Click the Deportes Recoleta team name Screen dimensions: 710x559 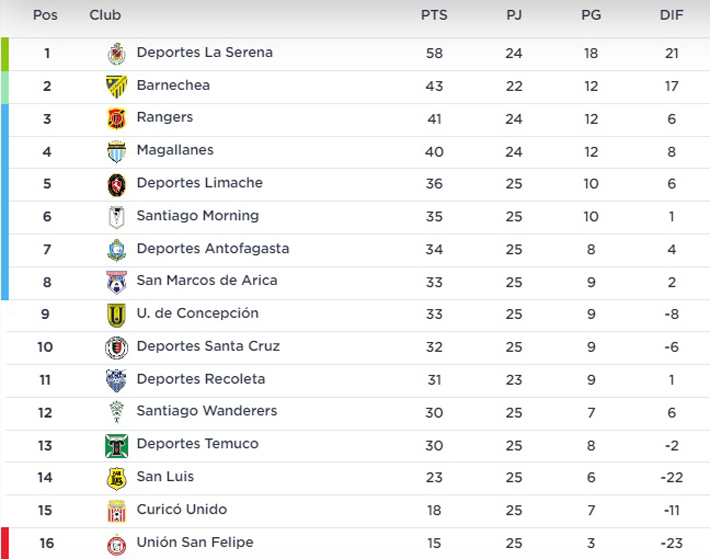point(200,379)
